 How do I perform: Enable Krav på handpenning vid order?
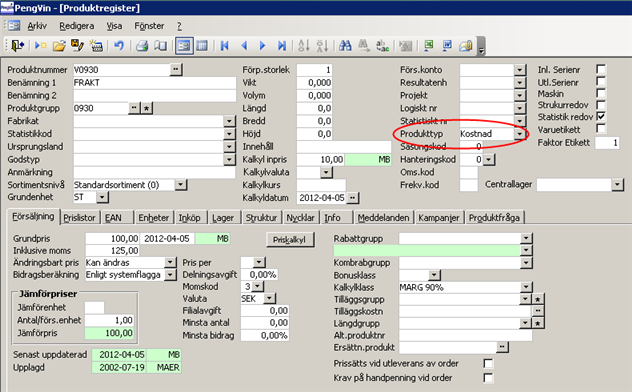point(488,378)
